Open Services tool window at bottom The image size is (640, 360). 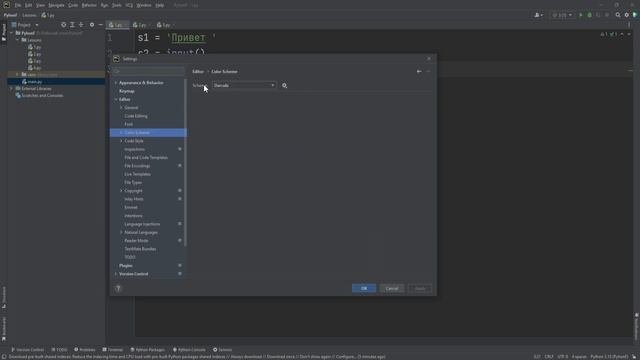[x=222, y=350]
